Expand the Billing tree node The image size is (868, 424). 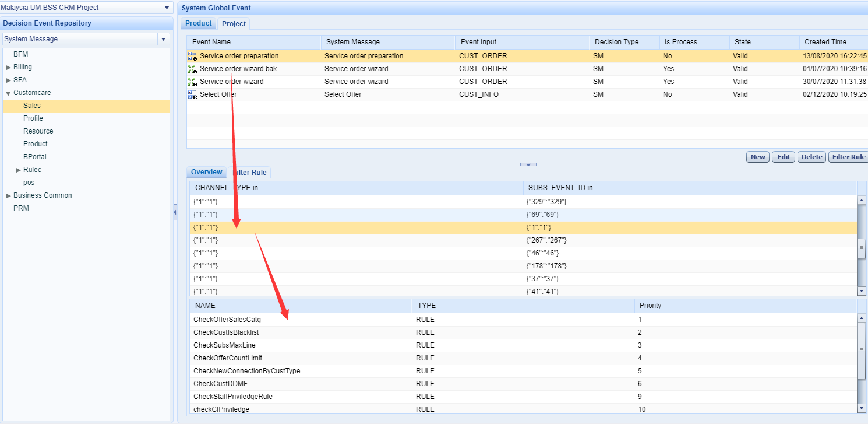pyautogui.click(x=9, y=67)
